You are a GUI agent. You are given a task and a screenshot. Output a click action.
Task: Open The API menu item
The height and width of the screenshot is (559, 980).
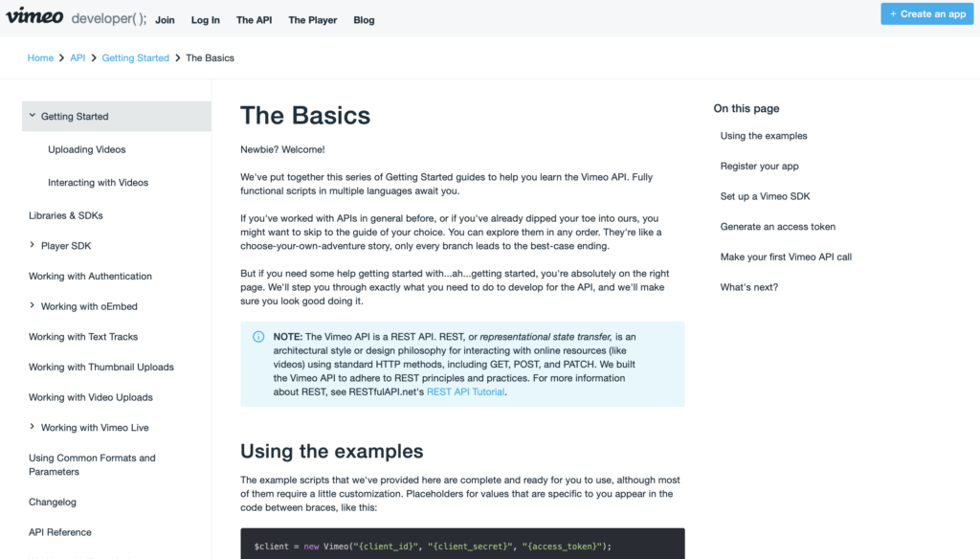coord(254,20)
